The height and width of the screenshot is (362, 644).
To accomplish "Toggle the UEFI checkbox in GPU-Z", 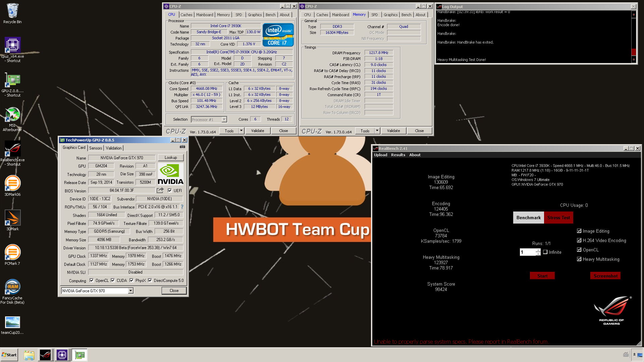I will tap(170, 190).
